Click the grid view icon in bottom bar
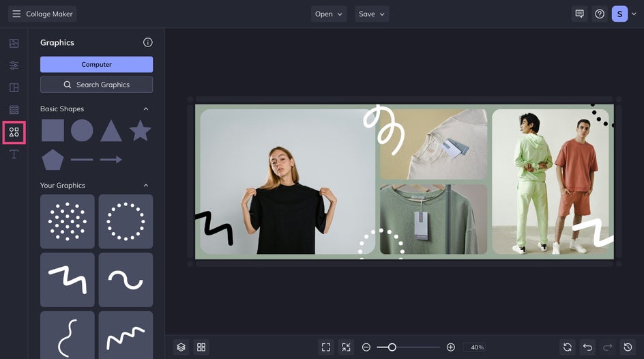The height and width of the screenshot is (359, 644). (201, 347)
